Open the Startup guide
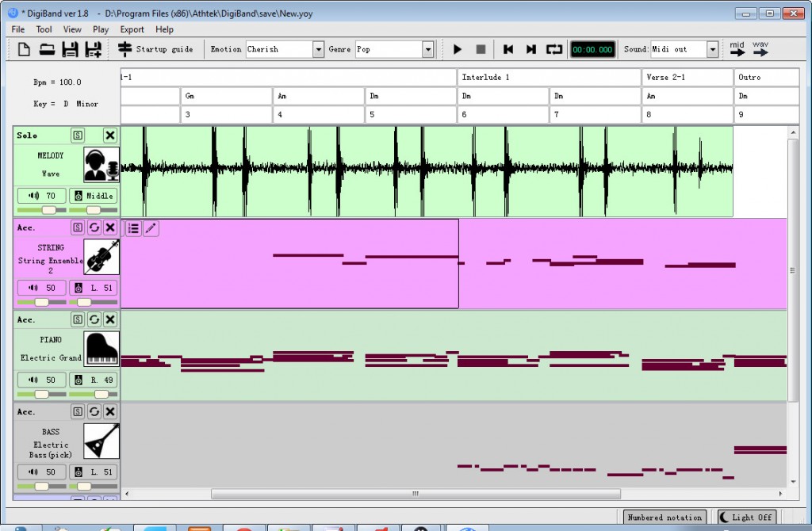The height and width of the screenshot is (531, 812). click(155, 49)
